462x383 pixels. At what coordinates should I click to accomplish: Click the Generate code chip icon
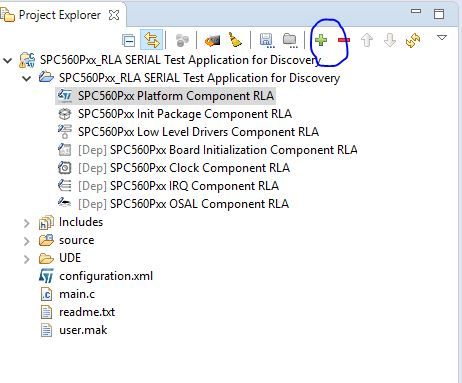coord(212,41)
